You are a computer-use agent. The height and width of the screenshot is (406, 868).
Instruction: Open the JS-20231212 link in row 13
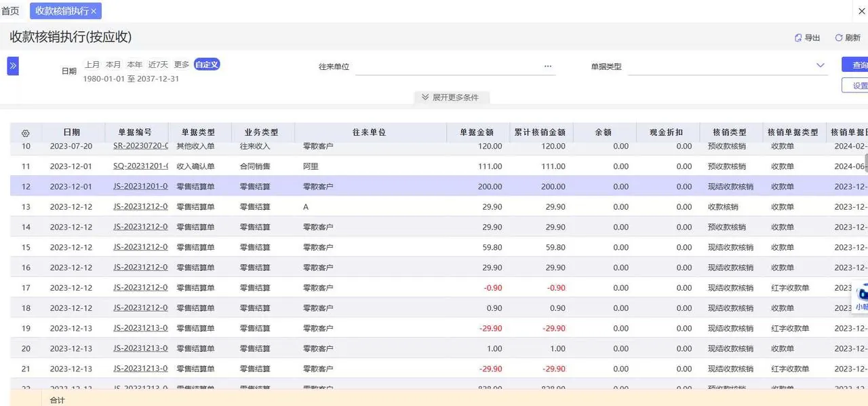[x=141, y=207]
